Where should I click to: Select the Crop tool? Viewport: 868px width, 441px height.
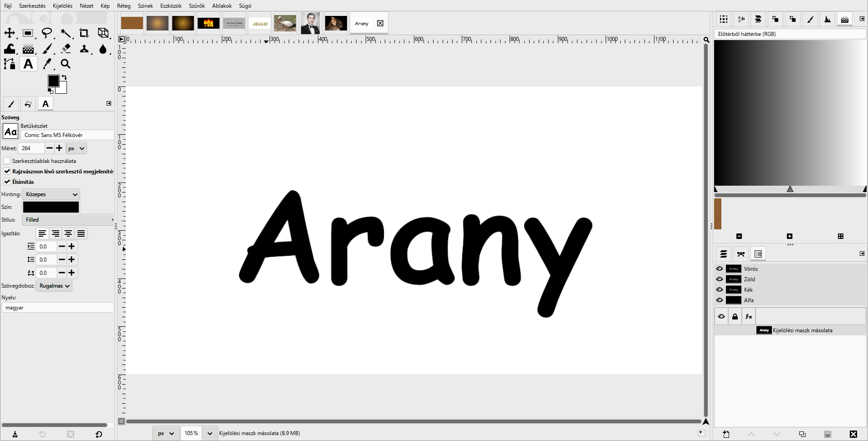pyautogui.click(x=84, y=33)
